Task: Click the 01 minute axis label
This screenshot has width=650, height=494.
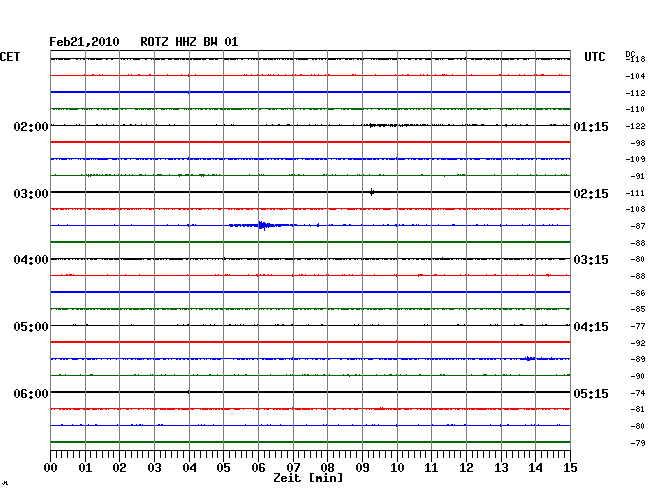Action: click(85, 468)
